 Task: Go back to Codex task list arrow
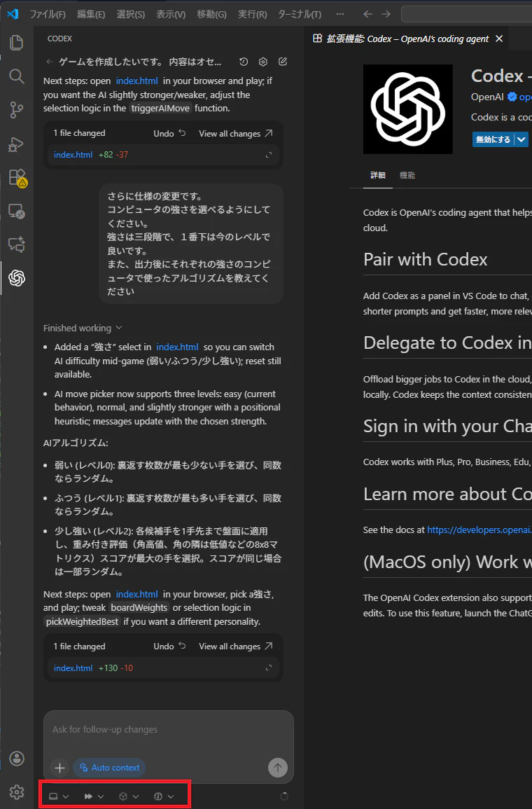(x=50, y=62)
